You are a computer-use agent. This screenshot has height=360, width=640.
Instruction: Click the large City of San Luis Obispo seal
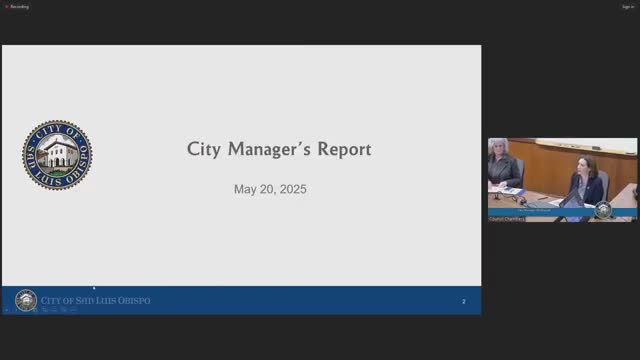(x=57, y=155)
